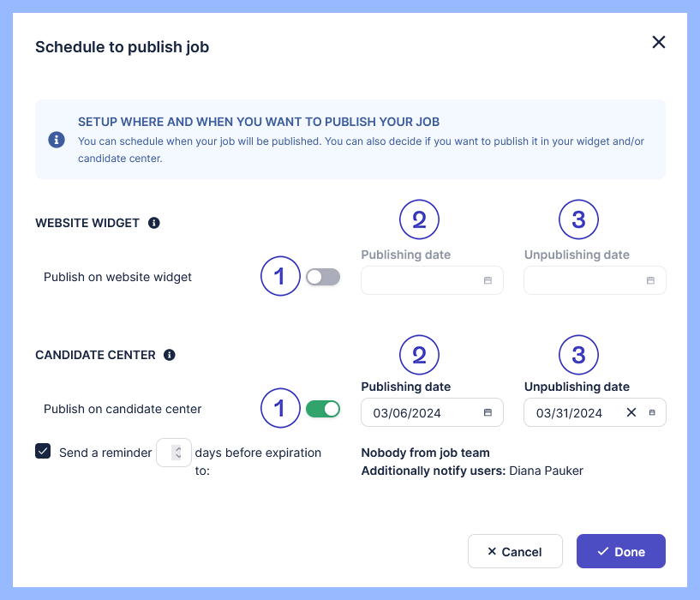The height and width of the screenshot is (600, 700).
Task: Click the Website Widget info icon
Action: tap(154, 223)
